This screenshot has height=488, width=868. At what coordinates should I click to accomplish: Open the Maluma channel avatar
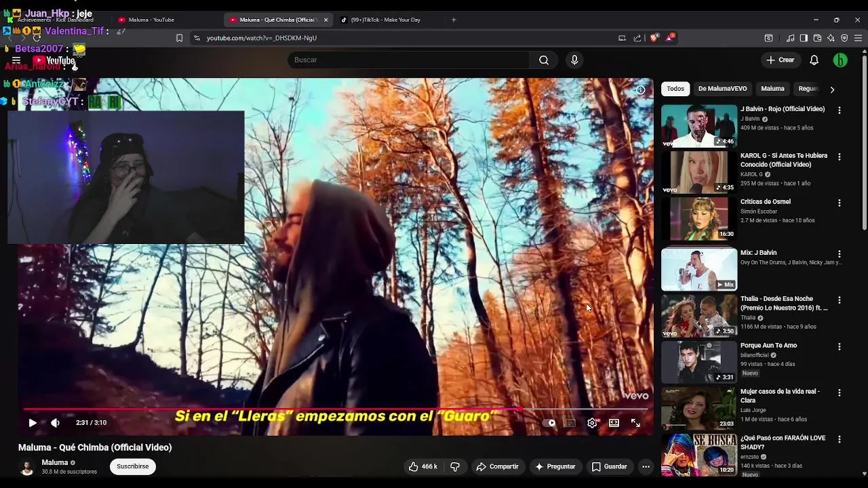coord(27,467)
